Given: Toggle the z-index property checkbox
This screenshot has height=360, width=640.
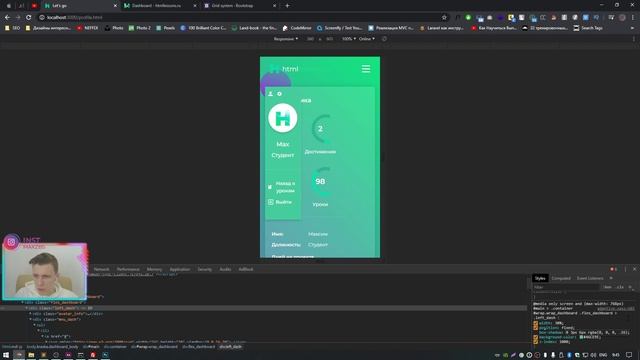Looking at the screenshot, I should [x=536, y=342].
